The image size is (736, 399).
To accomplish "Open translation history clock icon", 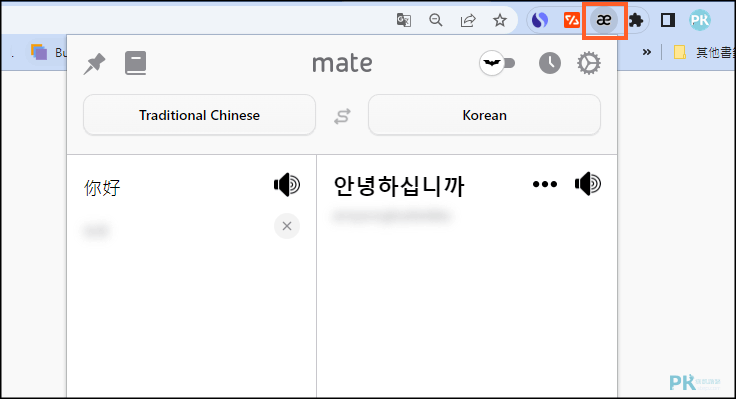I will tap(550, 63).
